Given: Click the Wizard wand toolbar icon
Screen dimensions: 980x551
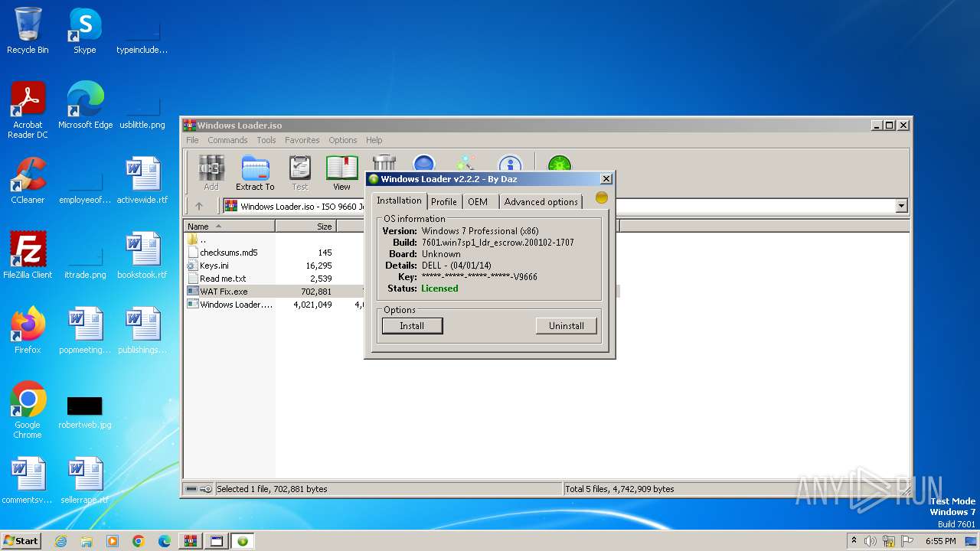Looking at the screenshot, I should (x=465, y=163).
